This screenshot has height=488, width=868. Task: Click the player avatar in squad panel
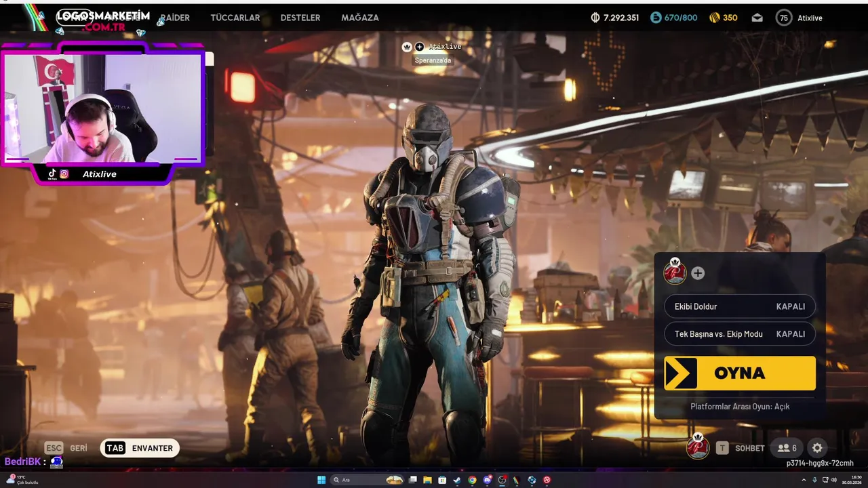[675, 272]
